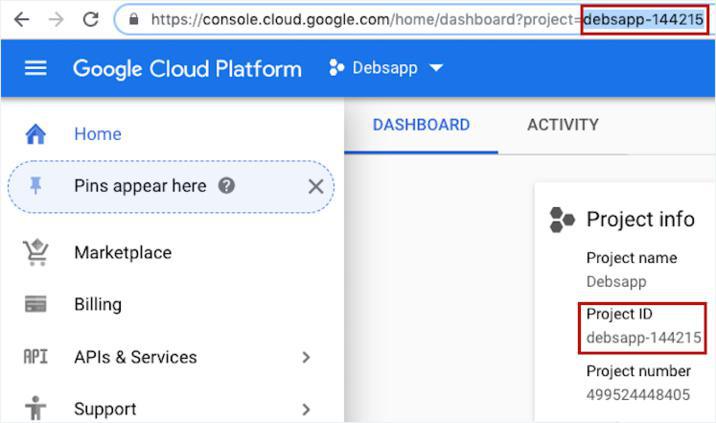Open the hamburger navigation menu
This screenshot has height=423, width=716.
tap(36, 68)
